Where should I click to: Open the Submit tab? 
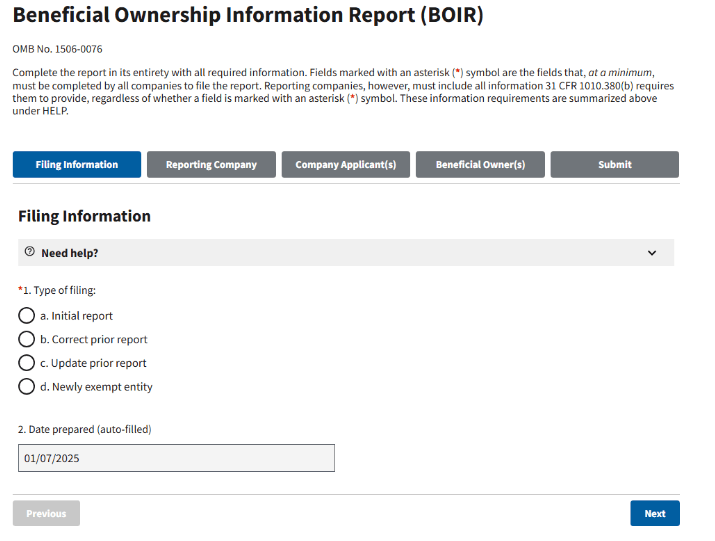tap(614, 165)
